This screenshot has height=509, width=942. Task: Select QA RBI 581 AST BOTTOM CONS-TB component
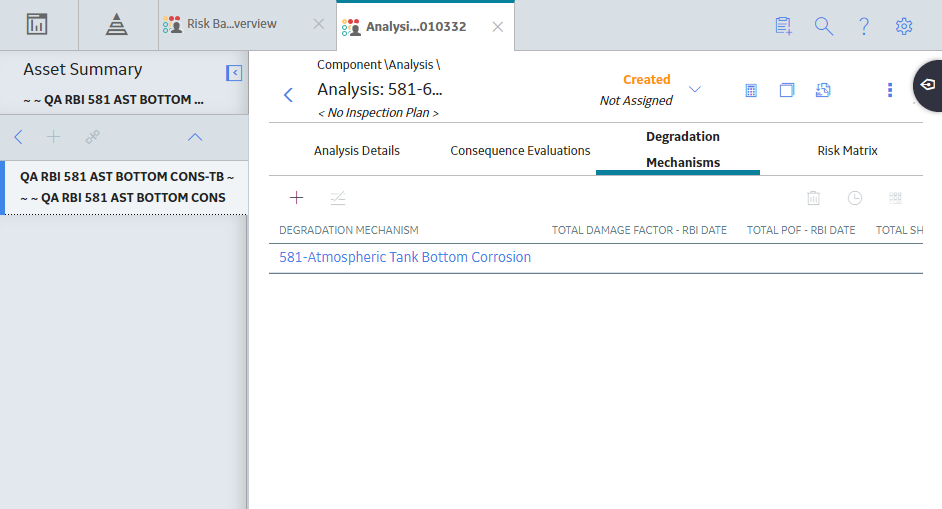coord(126,187)
